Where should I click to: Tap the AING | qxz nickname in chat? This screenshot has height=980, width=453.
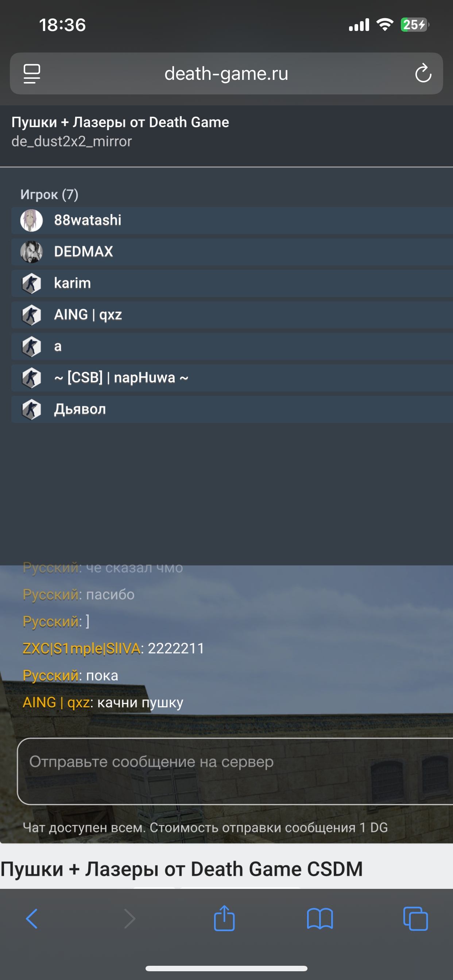pos(56,702)
